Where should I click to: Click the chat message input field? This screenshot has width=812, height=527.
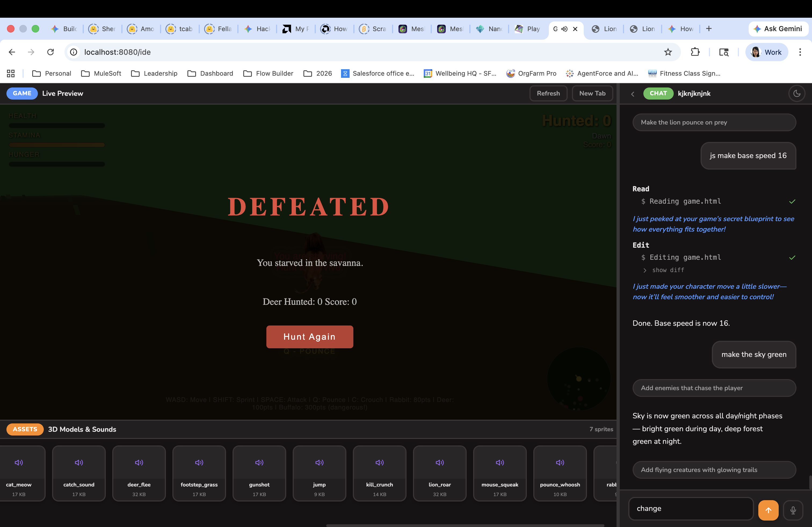(691, 508)
